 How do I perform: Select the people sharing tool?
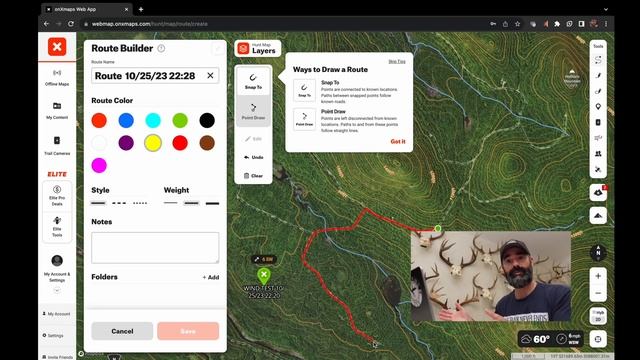(x=598, y=153)
